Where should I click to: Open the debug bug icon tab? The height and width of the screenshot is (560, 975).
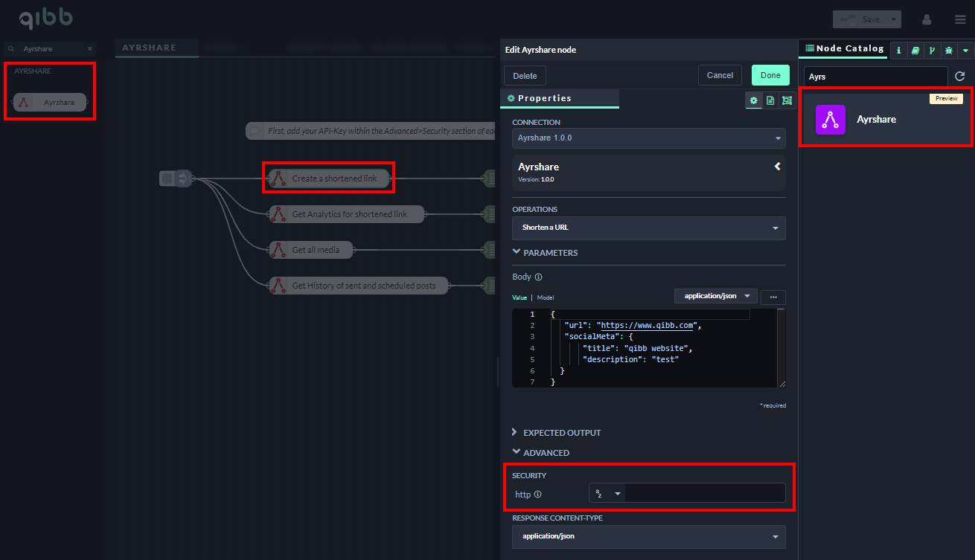(x=948, y=51)
